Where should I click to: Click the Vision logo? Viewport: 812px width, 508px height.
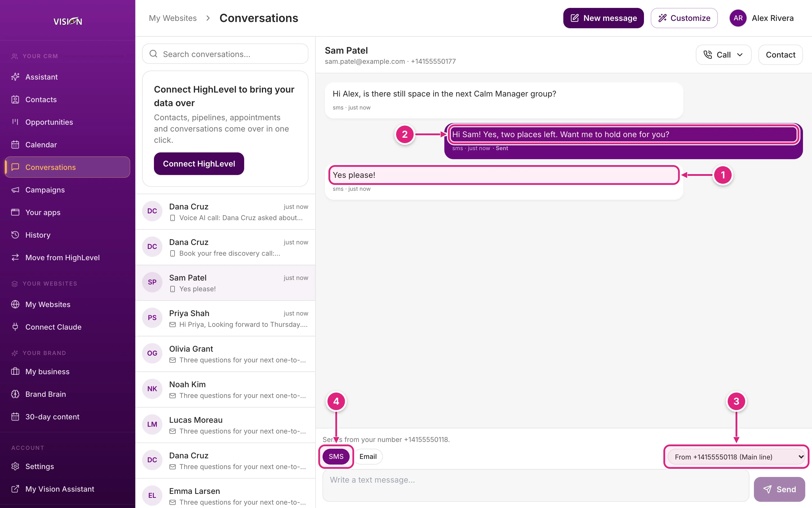pyautogui.click(x=67, y=21)
